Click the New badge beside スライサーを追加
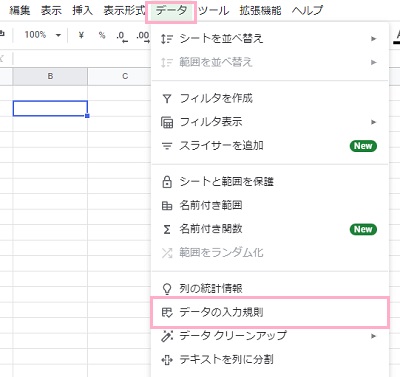400x377 pixels. point(363,146)
